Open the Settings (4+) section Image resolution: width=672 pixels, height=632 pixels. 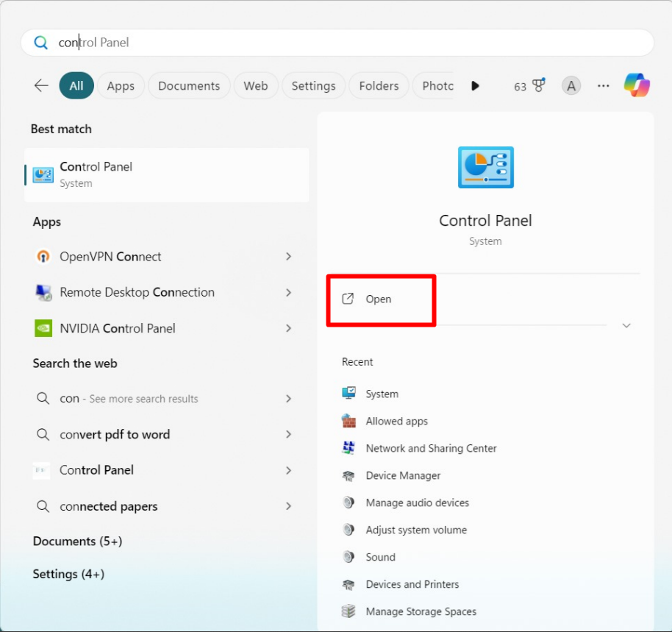[x=68, y=574]
